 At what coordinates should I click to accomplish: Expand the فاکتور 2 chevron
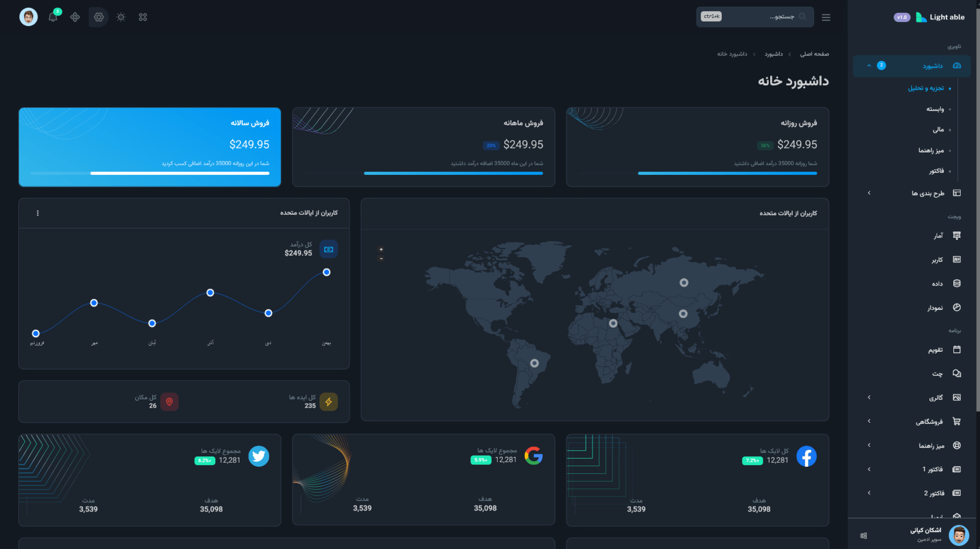[869, 493]
